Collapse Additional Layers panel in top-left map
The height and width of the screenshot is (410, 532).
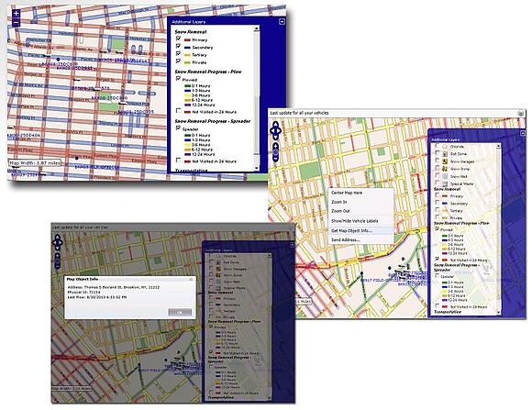pos(282,22)
